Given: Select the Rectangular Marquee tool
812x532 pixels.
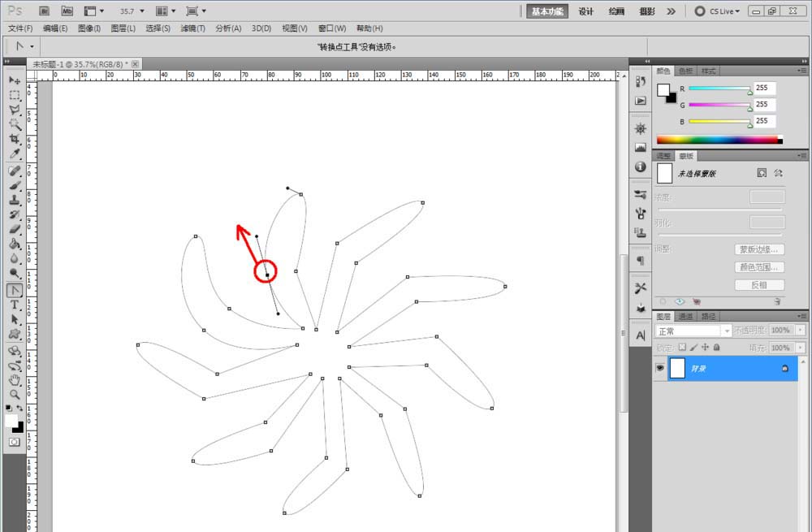Looking at the screenshot, I should pos(15,95).
